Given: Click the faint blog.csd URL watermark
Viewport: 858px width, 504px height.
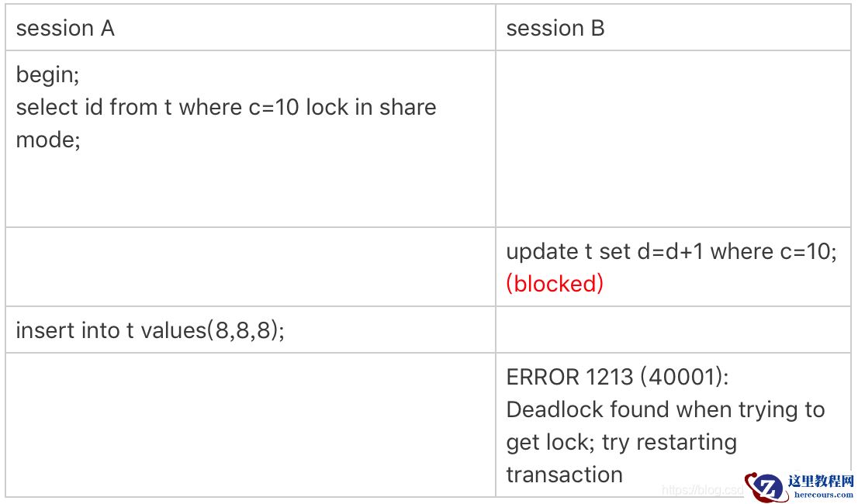Looking at the screenshot, I should click(703, 490).
